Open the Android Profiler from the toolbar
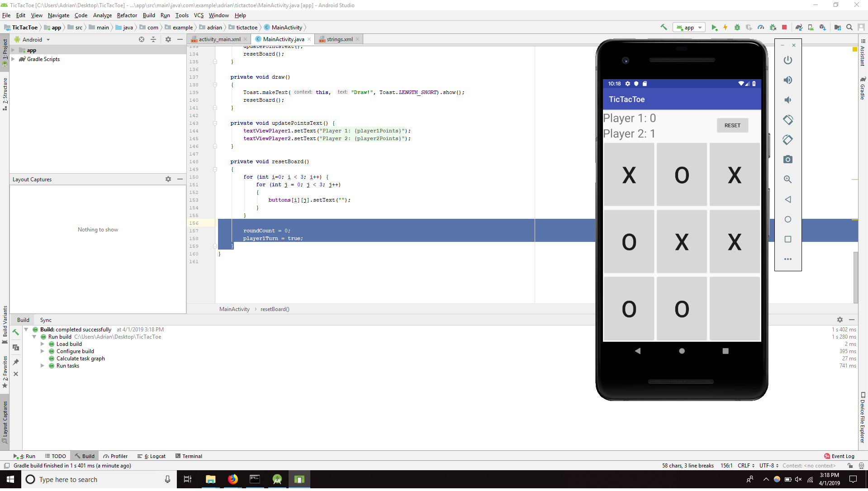 click(760, 27)
